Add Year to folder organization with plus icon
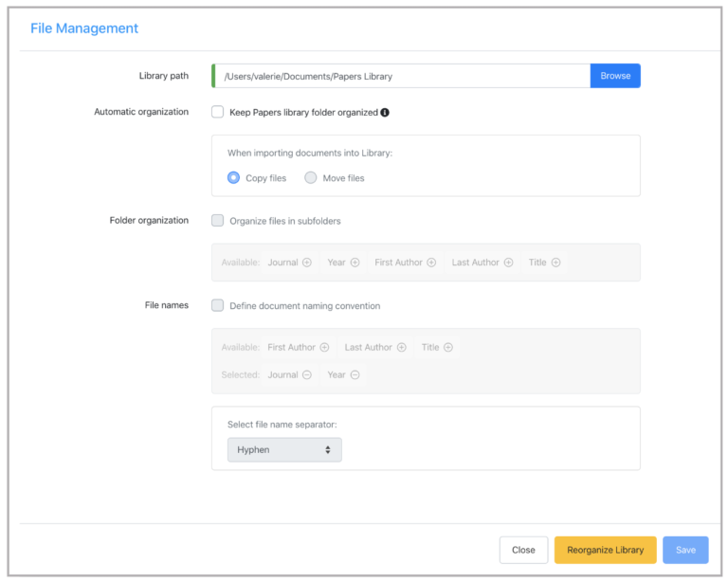 [x=355, y=263]
